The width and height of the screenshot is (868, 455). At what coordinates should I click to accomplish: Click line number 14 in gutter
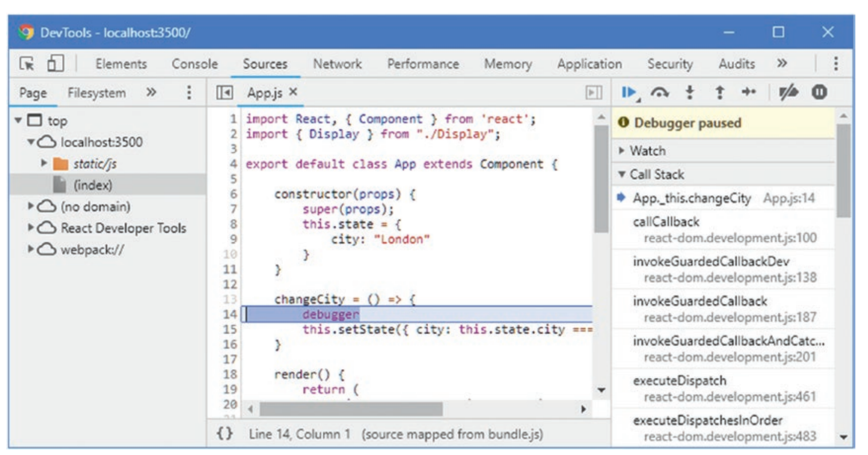coord(230,314)
